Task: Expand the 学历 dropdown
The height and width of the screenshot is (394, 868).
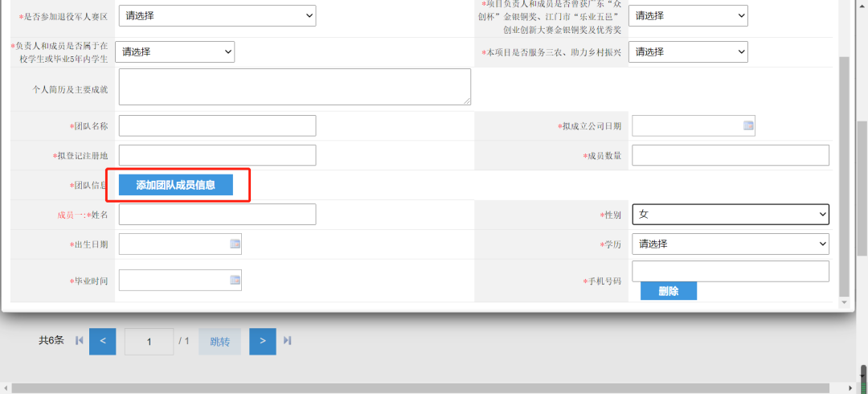Action: 731,244
